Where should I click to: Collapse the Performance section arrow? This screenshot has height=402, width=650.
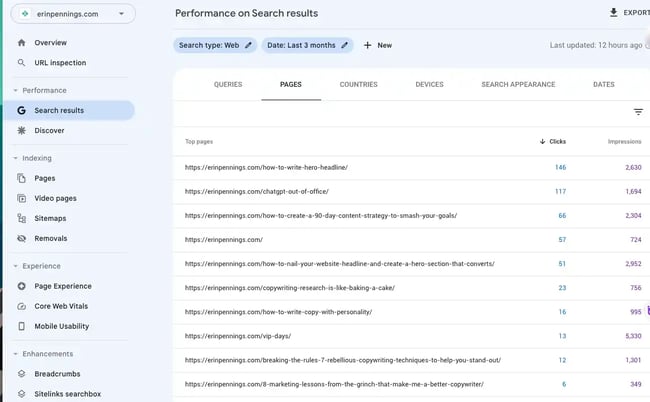(x=15, y=90)
